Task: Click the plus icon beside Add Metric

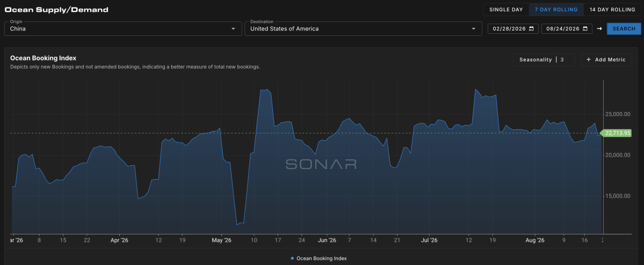Action: (x=589, y=60)
